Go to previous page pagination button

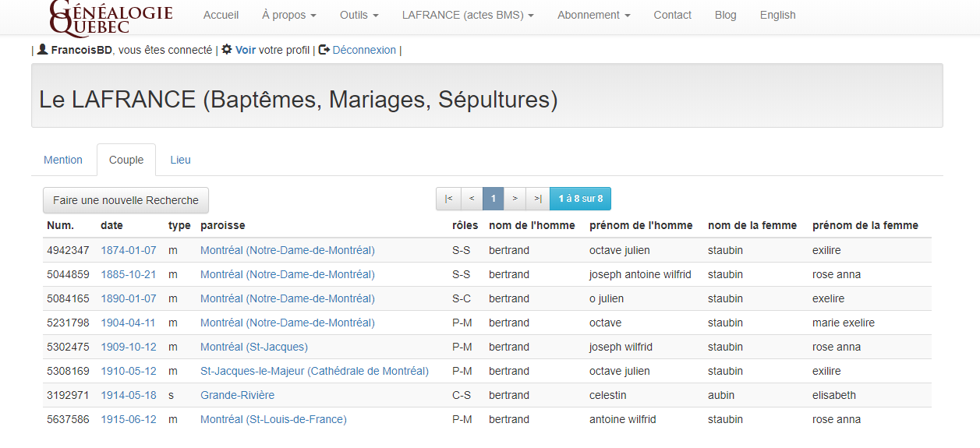coord(472,199)
